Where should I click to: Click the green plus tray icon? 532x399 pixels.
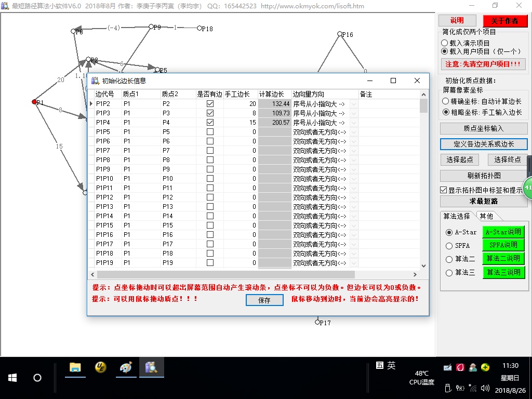click(x=485, y=367)
